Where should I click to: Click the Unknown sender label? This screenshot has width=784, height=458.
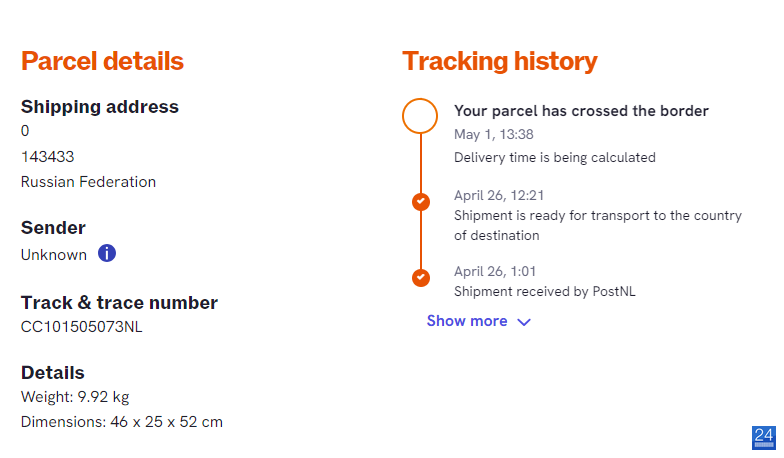tap(54, 255)
